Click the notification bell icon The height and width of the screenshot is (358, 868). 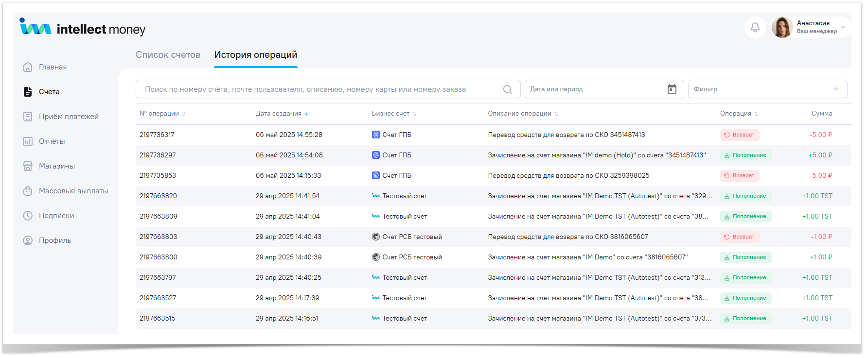755,27
